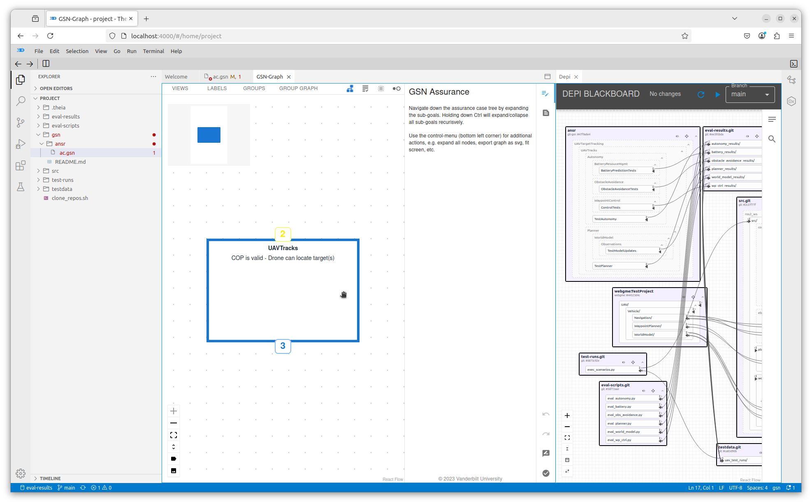This screenshot has height=504, width=812.
Task: Open the Terminal menu
Action: tap(153, 51)
